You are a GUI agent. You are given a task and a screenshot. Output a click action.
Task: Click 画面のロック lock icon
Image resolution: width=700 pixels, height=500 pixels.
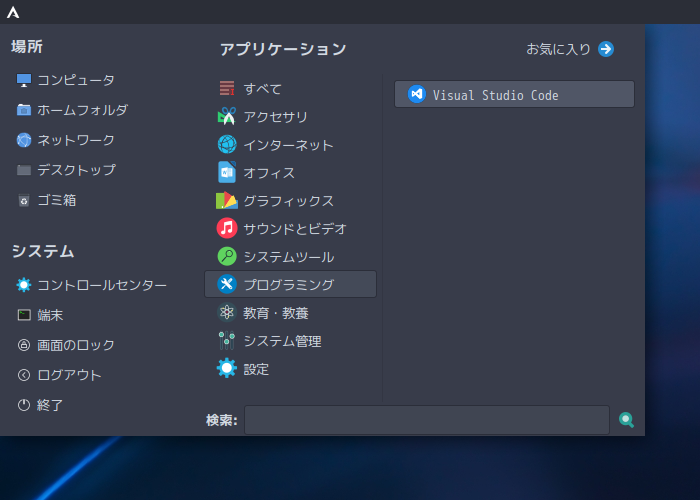pos(24,345)
